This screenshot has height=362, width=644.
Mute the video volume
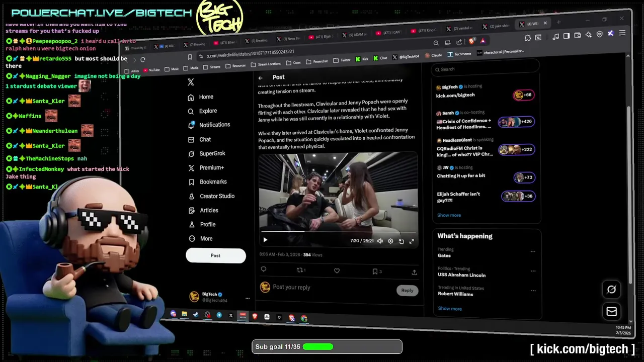(380, 241)
